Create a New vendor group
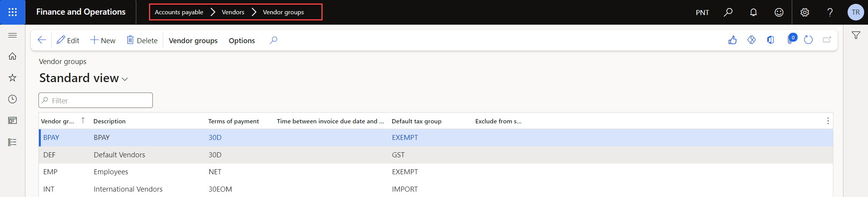The height and width of the screenshot is (197, 868). point(103,40)
